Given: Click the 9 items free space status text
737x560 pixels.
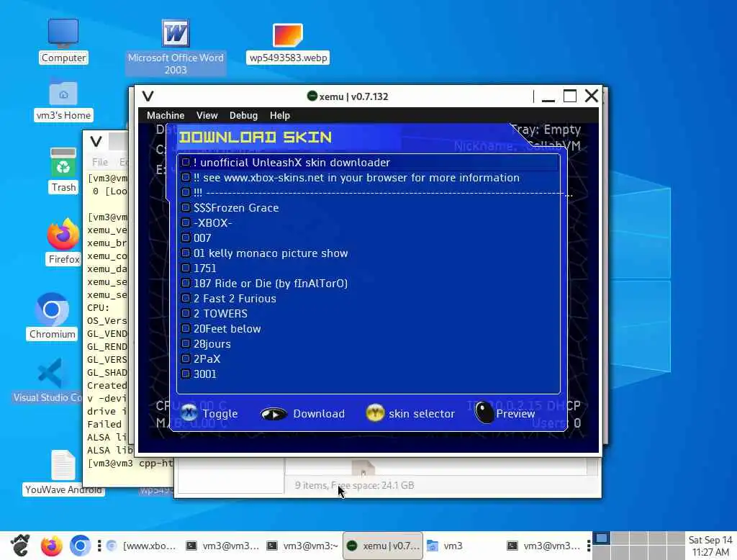Looking at the screenshot, I should [354, 485].
